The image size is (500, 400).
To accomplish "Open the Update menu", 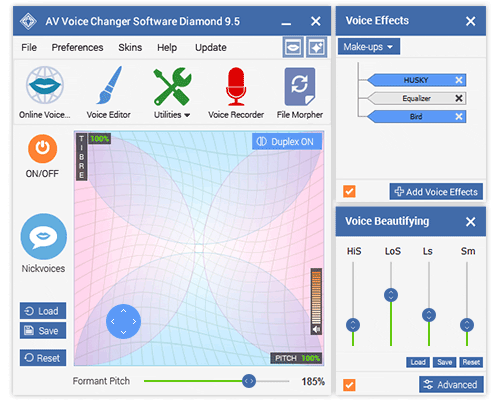I will 211,47.
